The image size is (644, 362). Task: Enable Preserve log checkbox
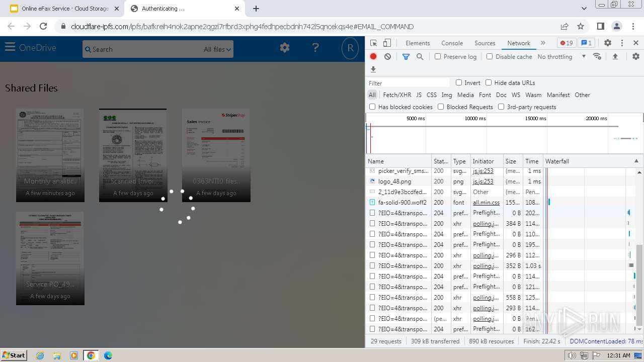coord(438,56)
